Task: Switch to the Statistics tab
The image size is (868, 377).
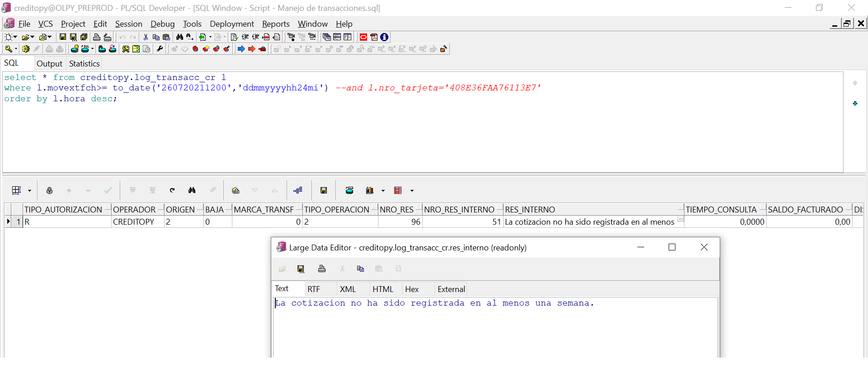Action: 84,64
